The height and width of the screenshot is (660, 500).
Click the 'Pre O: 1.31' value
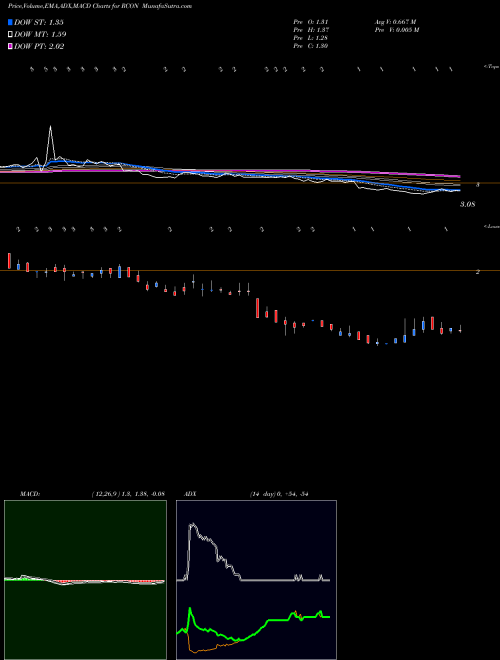point(311,22)
